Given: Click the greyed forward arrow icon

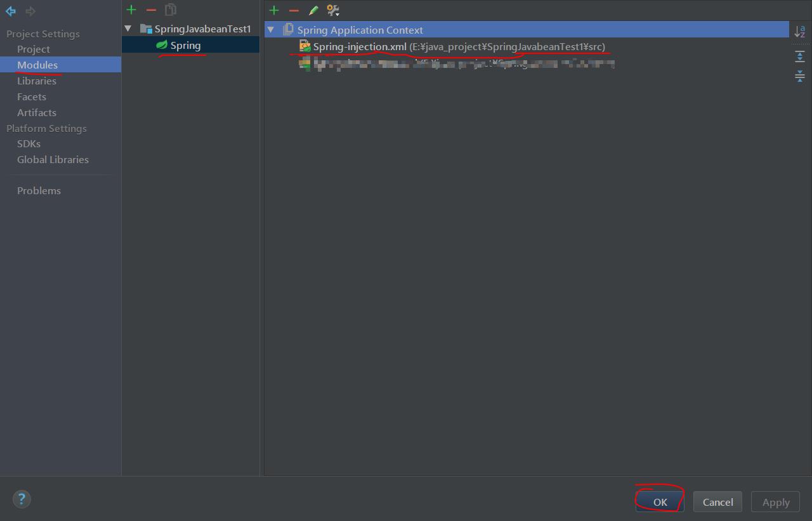Looking at the screenshot, I should click(30, 11).
